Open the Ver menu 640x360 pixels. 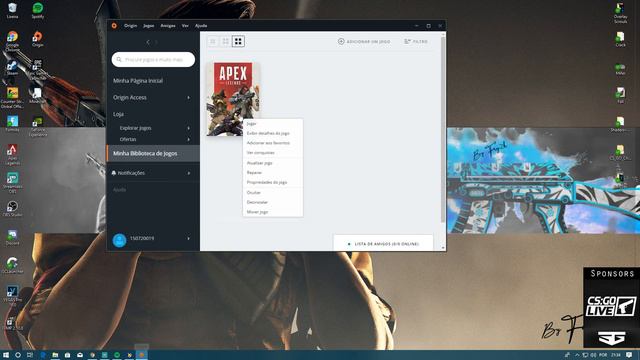[x=185, y=26]
